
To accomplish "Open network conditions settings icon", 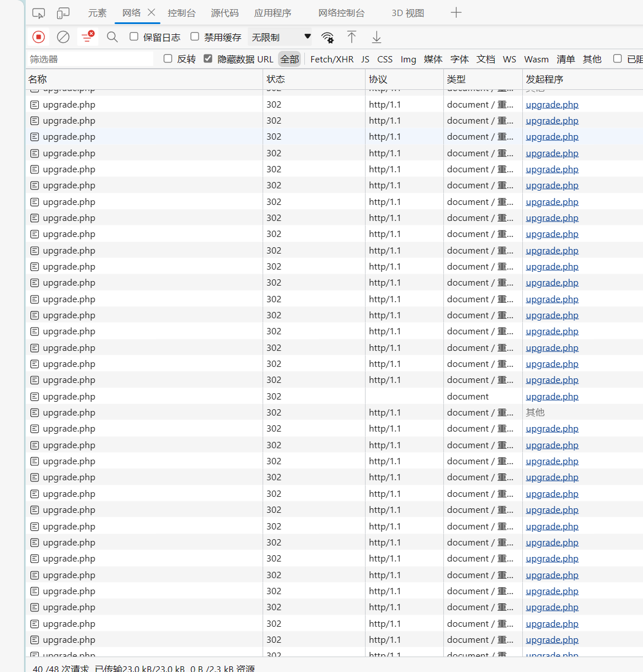I will 327,37.
